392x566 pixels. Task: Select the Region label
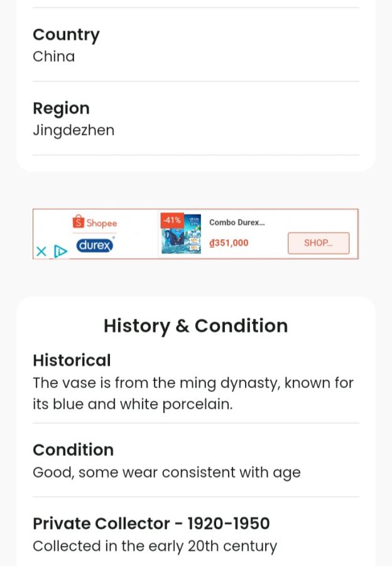(x=62, y=109)
